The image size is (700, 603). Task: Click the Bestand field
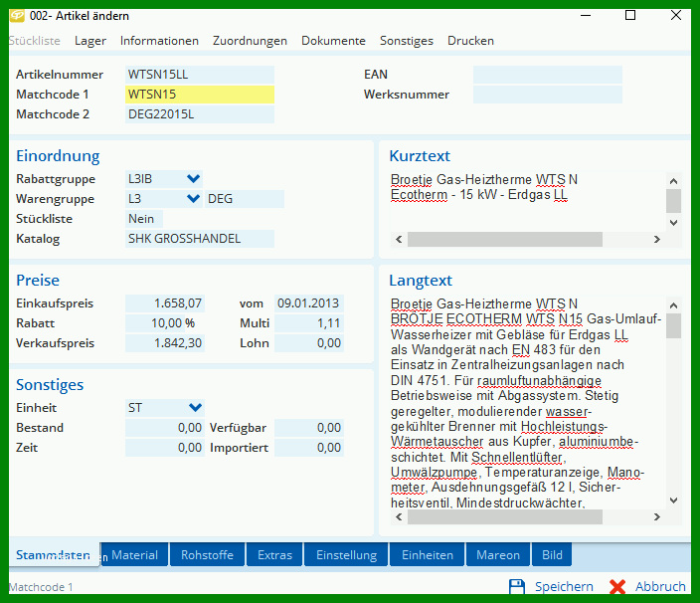pos(165,428)
